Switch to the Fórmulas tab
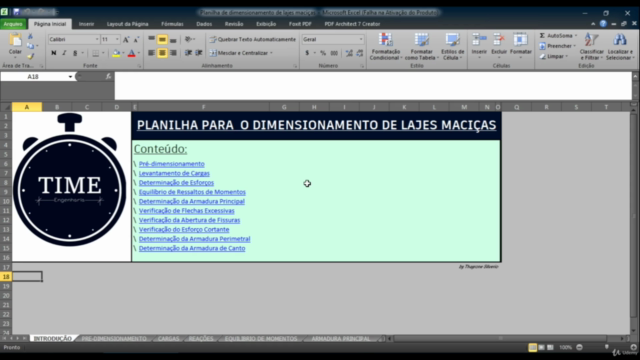 (172, 24)
